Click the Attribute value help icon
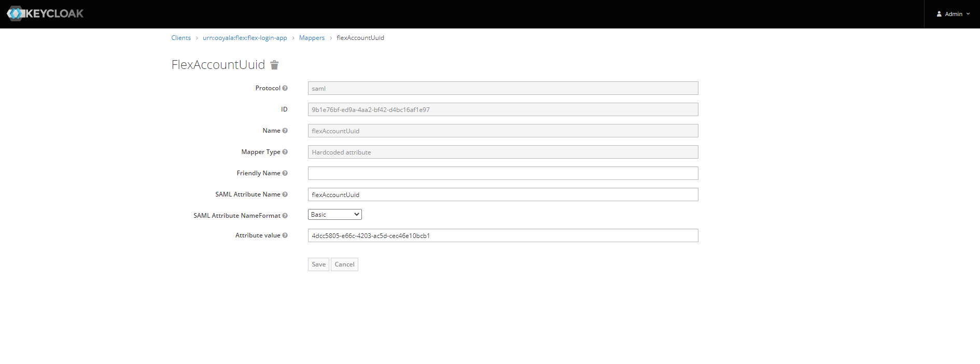This screenshot has width=980, height=364. [x=285, y=235]
